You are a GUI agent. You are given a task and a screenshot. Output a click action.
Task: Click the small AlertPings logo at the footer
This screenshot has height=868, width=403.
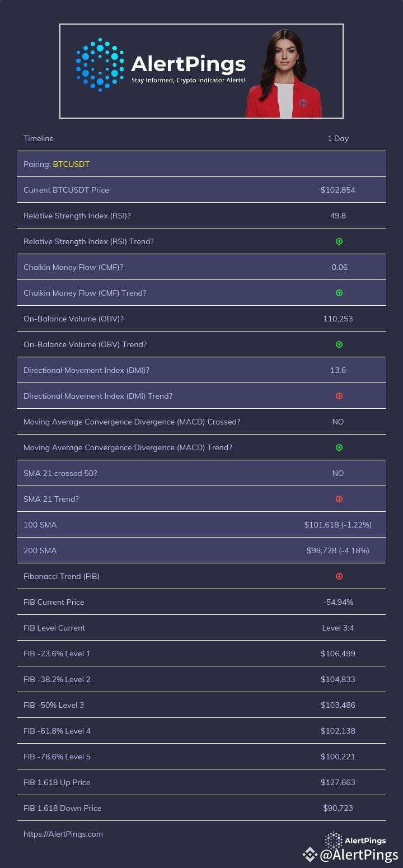(x=355, y=841)
